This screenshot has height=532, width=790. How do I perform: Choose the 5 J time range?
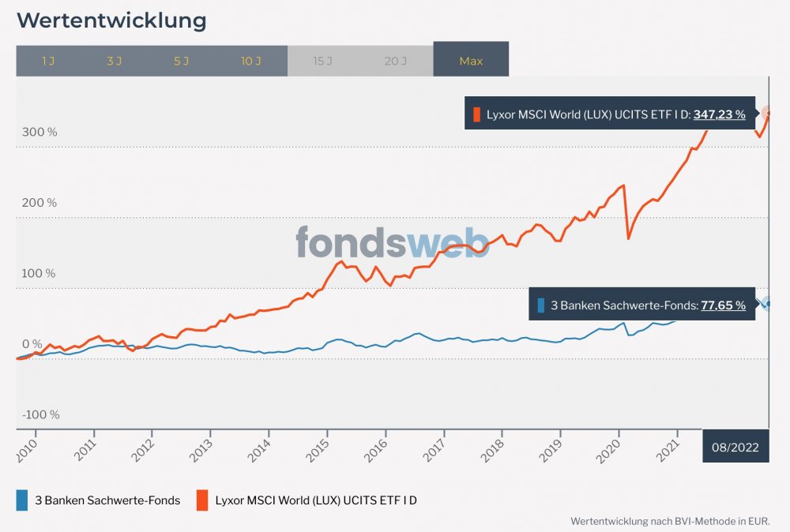[182, 61]
